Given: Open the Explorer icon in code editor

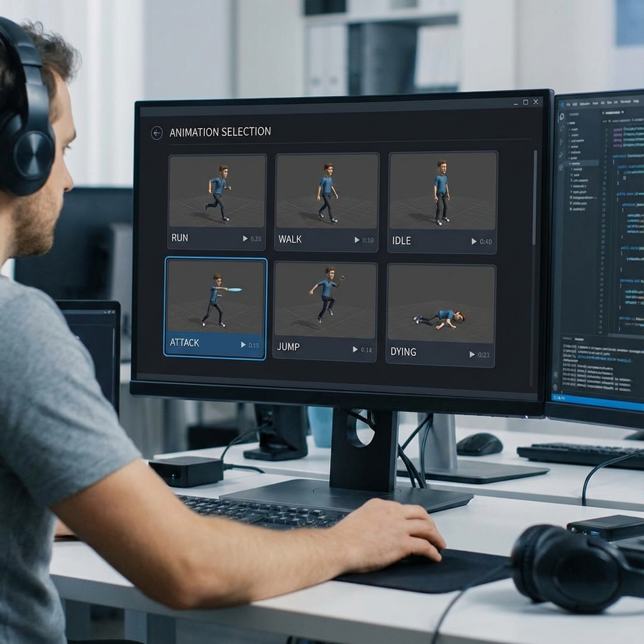Looking at the screenshot, I should [562, 117].
